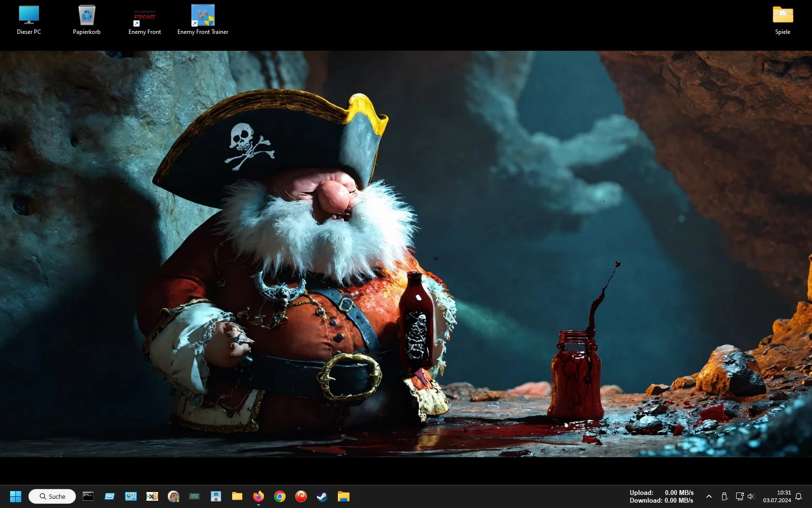Open the Dieser PC desktop icon

tap(29, 20)
